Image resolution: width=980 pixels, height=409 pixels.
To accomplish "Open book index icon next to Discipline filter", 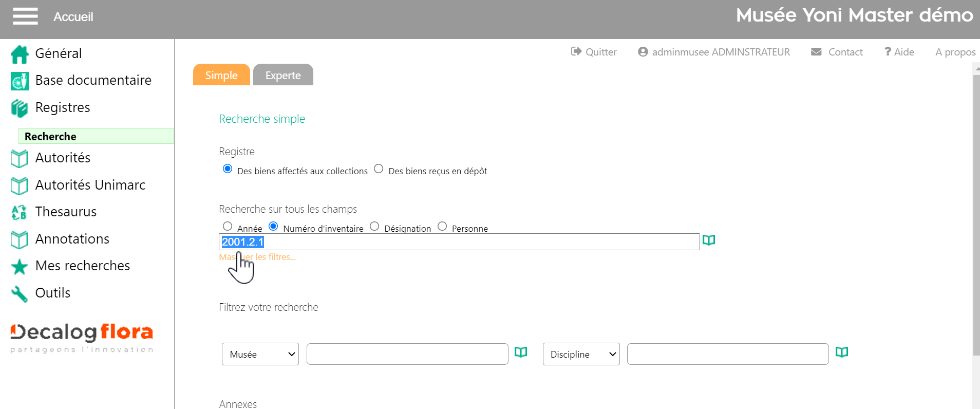I will click(841, 352).
